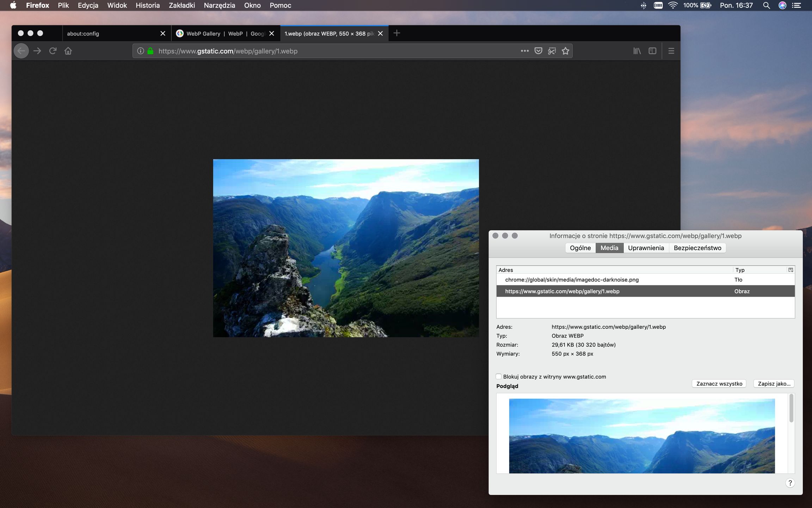Open the column picker in Adres table

[791, 270]
